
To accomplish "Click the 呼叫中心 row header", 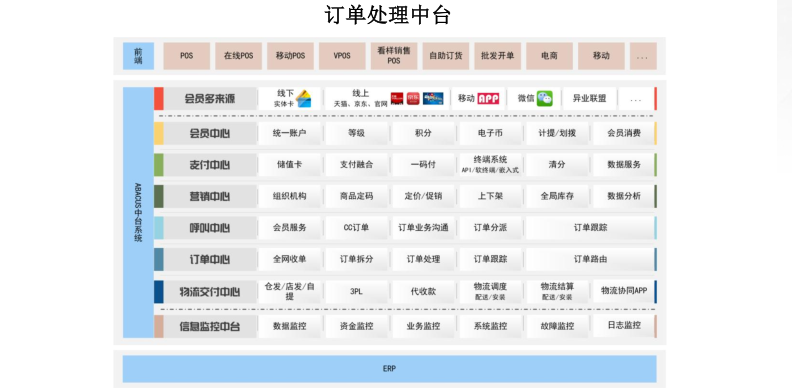I will click(210, 227).
